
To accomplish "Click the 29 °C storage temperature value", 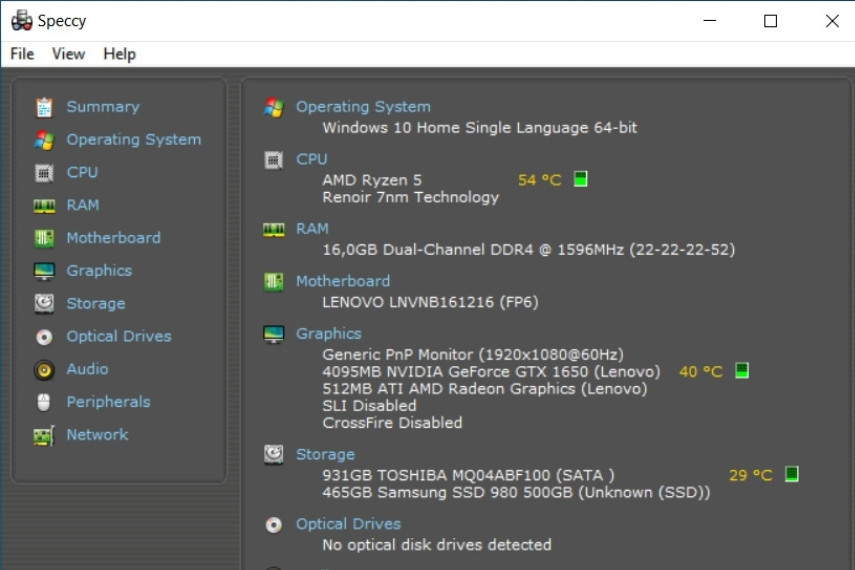I will [751, 475].
